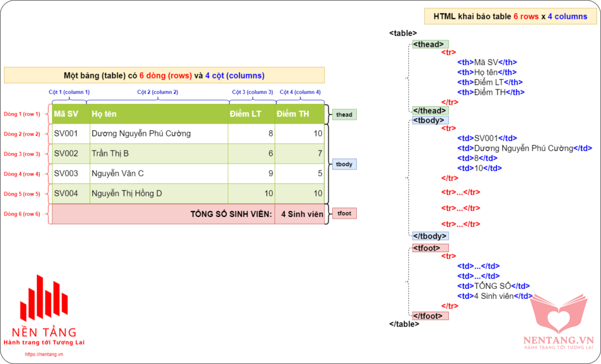Image resolution: width=601 pixels, height=364 pixels.
Task: Click the 'Một bảng (table) có 6 dòng' banner
Action: [x=164, y=76]
